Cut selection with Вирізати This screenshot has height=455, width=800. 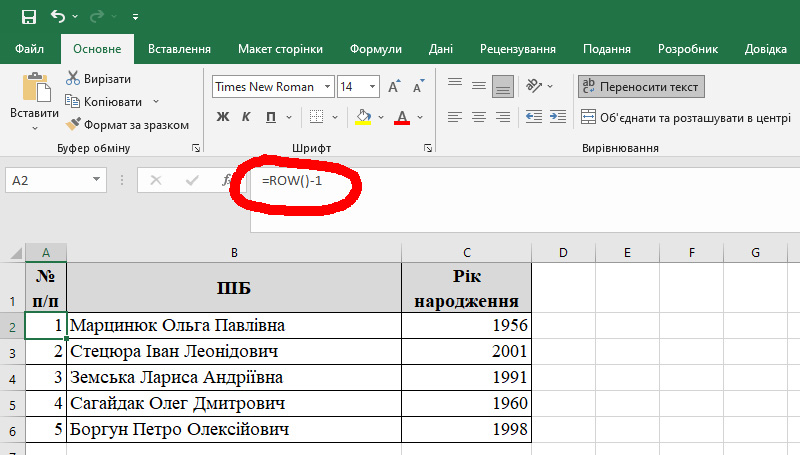click(98, 79)
